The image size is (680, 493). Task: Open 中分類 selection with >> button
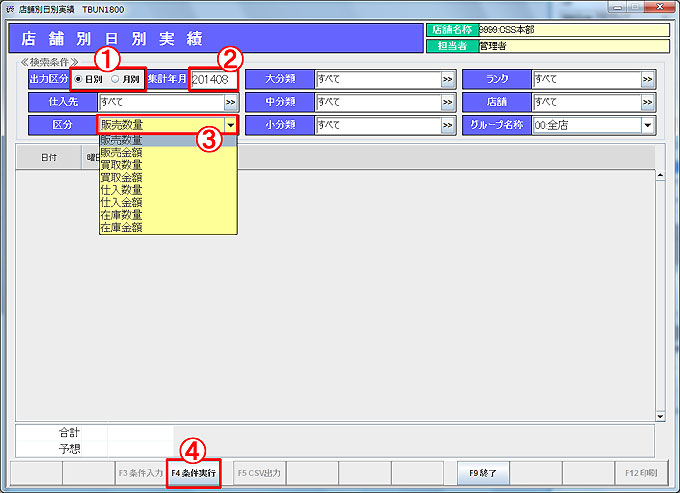tap(448, 103)
